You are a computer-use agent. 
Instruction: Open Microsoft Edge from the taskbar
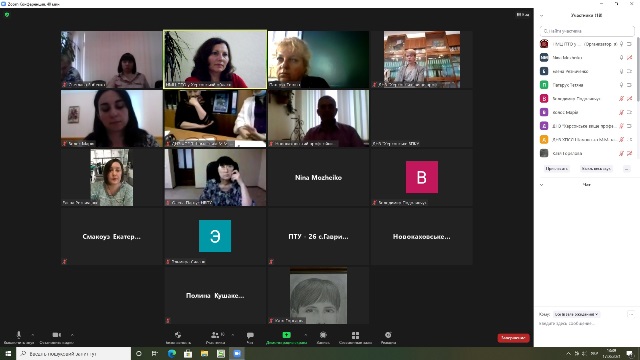[171, 353]
